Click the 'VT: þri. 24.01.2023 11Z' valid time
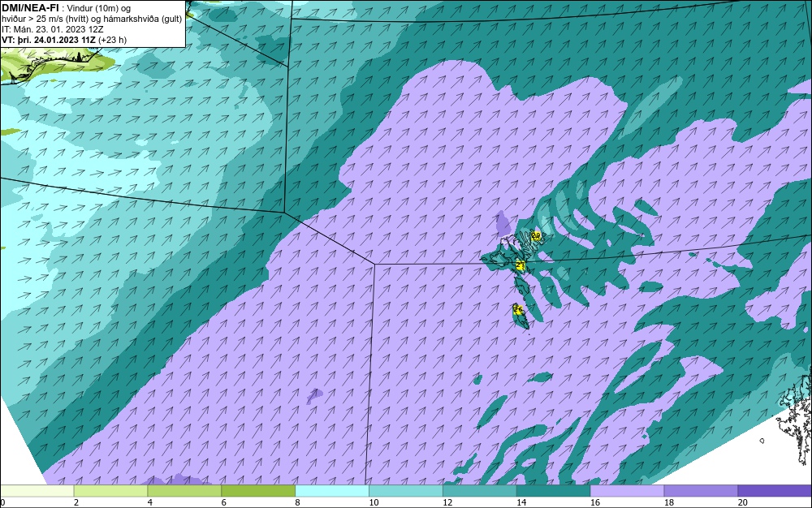This screenshot has width=812, height=508. pos(49,40)
